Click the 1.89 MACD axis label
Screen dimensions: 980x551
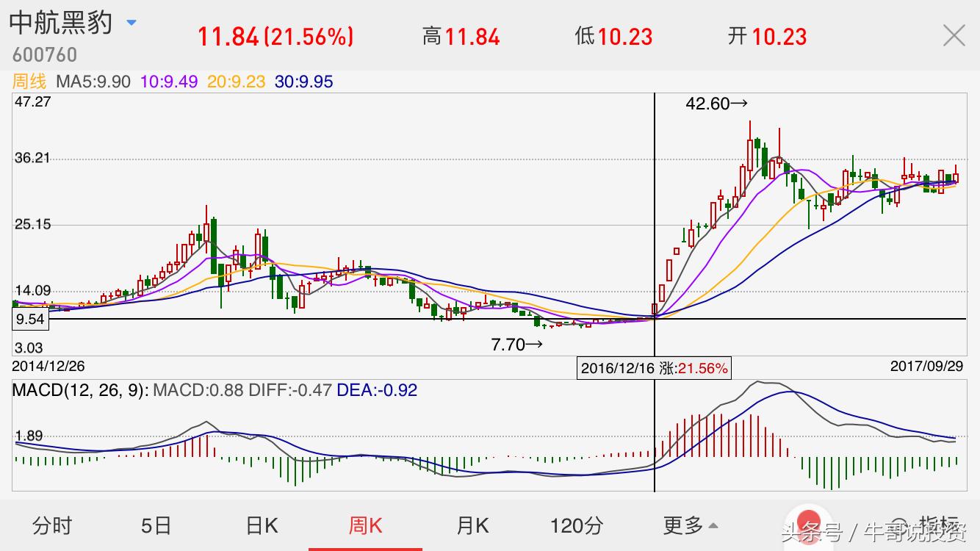(29, 436)
